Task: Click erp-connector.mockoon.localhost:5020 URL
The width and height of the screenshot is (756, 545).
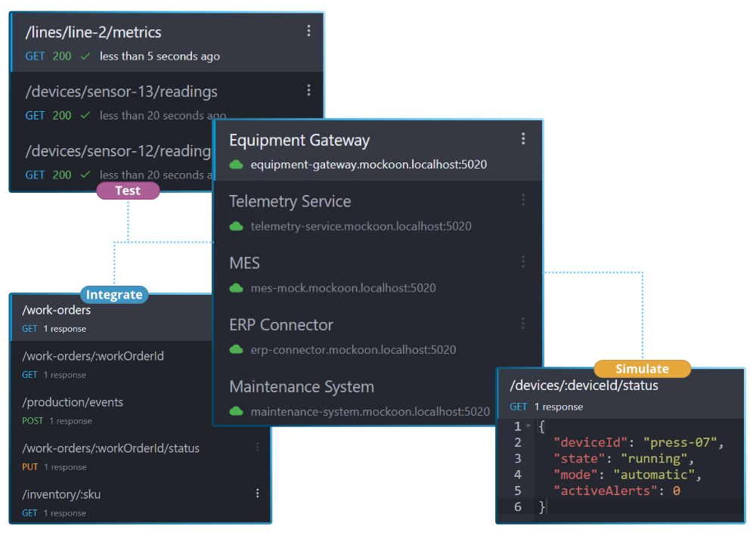Action: 353,350
